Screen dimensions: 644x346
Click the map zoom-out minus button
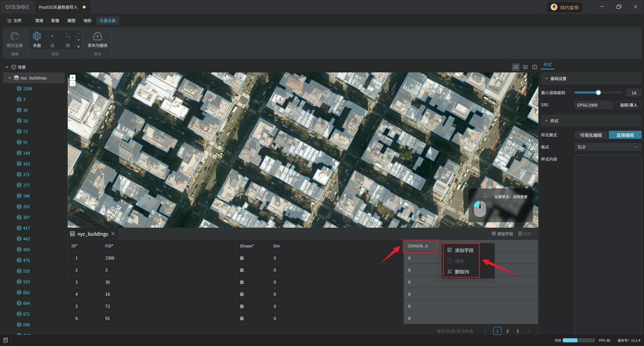click(x=72, y=83)
